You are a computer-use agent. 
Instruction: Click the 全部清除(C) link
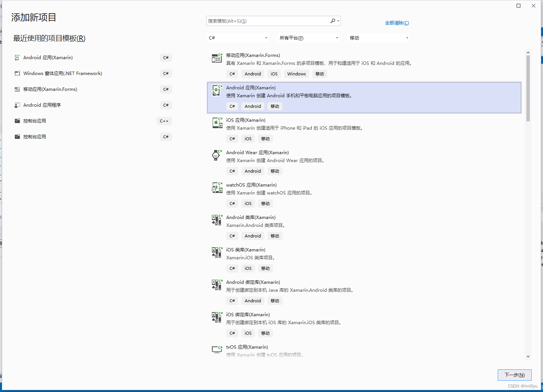tap(397, 23)
